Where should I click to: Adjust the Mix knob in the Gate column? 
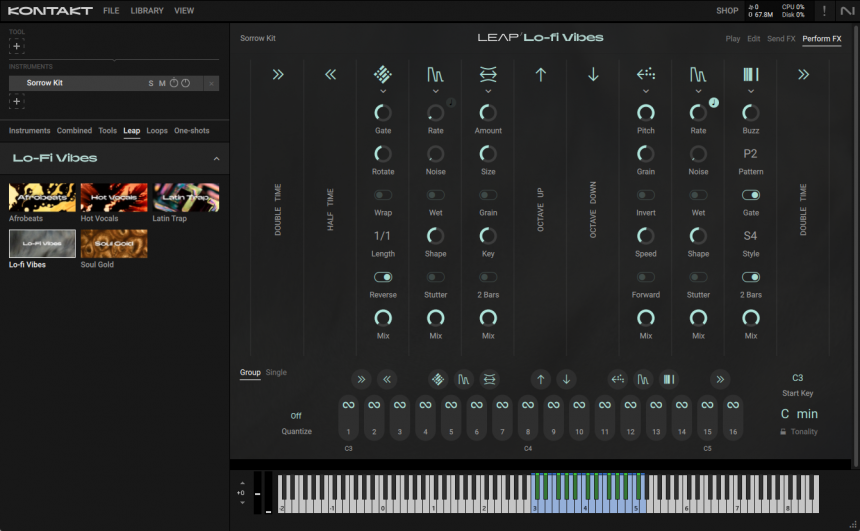pos(383,318)
